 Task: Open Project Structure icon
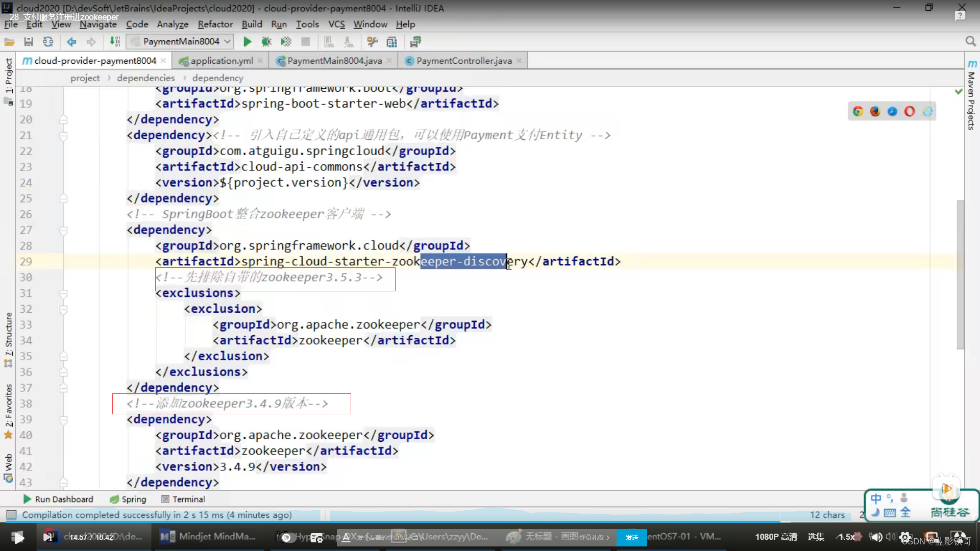[392, 42]
